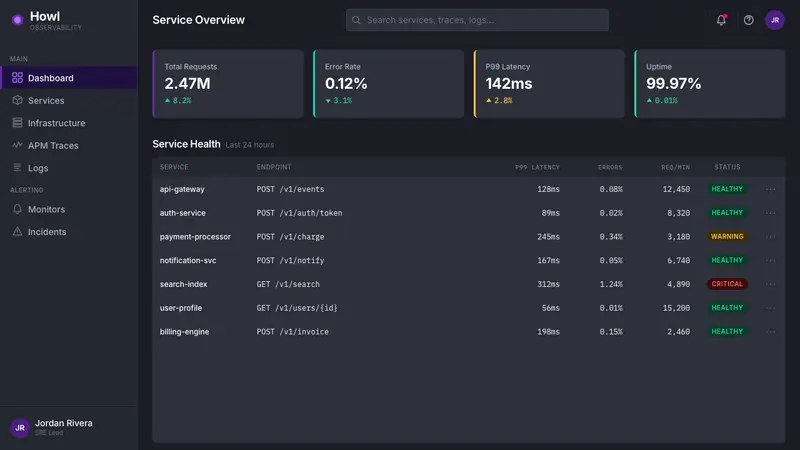The height and width of the screenshot is (450, 800).
Task: Open the help question mark icon
Action: pos(748,20)
